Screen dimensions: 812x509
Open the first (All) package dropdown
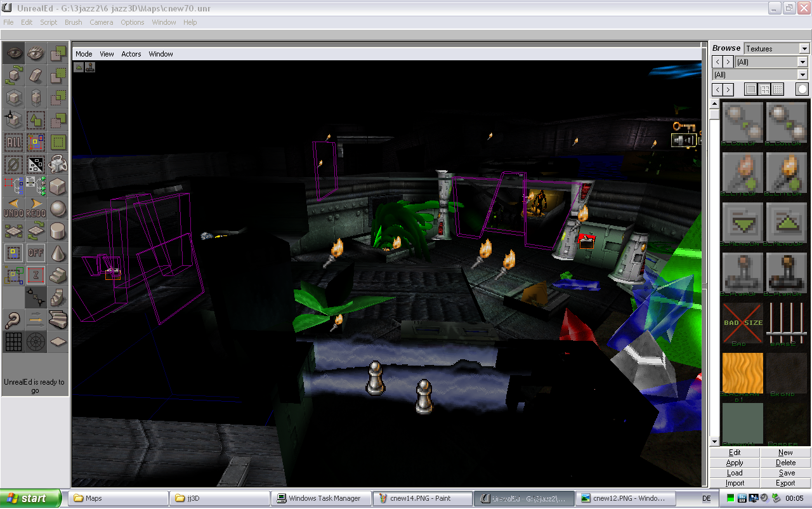pos(771,62)
